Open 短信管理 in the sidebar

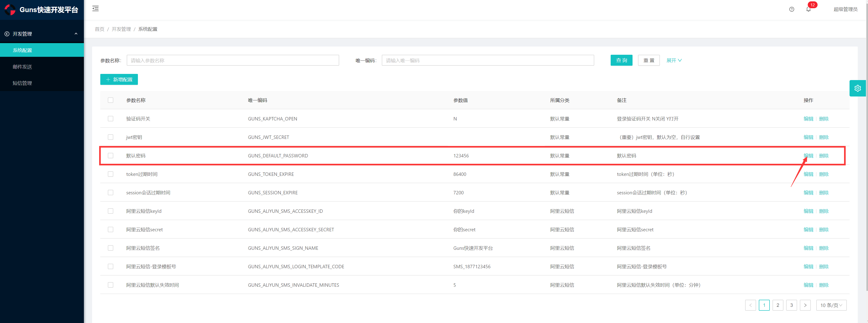(x=22, y=83)
